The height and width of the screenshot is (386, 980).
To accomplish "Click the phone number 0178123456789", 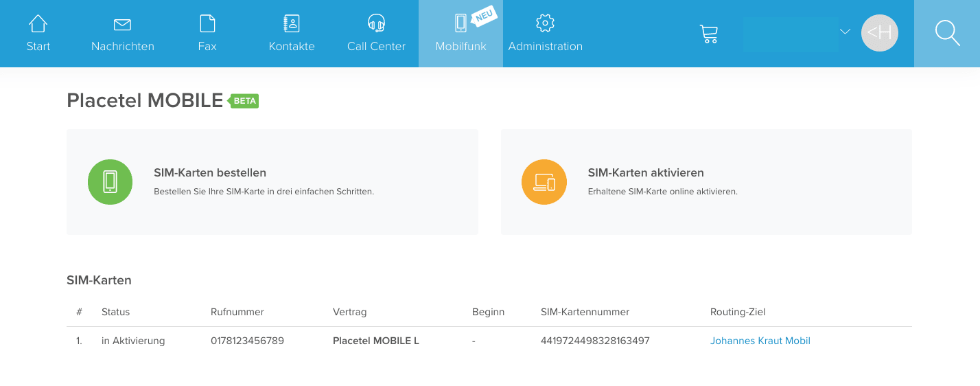I will coord(248,341).
